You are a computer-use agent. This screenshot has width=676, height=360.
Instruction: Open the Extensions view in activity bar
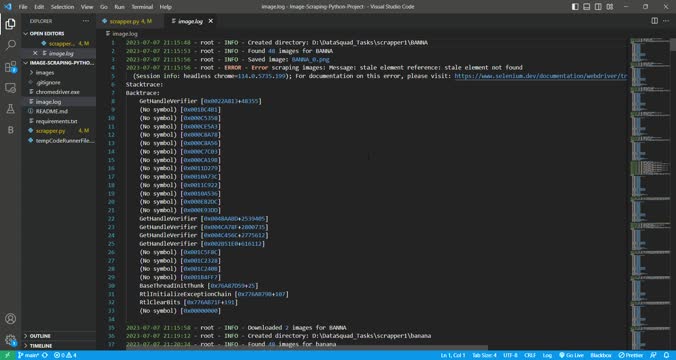10,67
